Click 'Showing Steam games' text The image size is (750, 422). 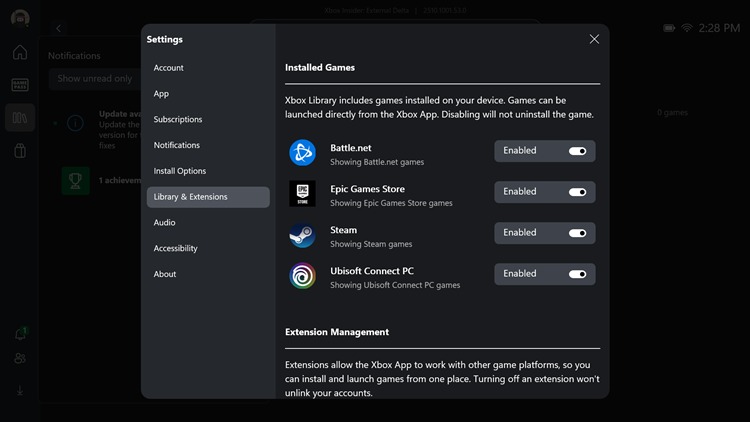(371, 244)
